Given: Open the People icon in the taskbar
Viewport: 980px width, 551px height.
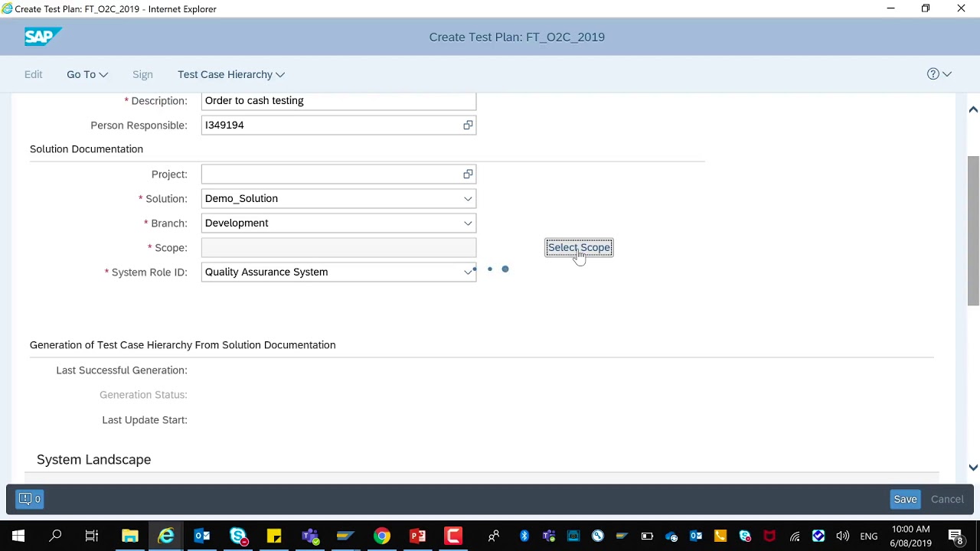Looking at the screenshot, I should coord(494,536).
